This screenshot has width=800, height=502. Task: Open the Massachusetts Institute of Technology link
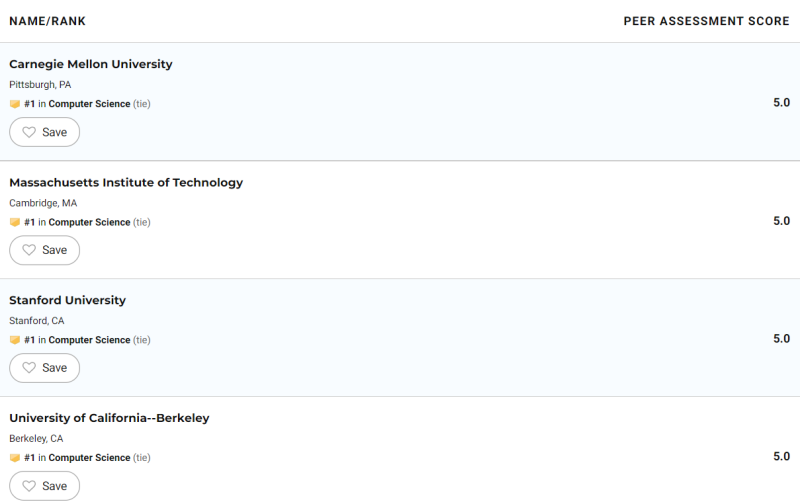(x=126, y=182)
